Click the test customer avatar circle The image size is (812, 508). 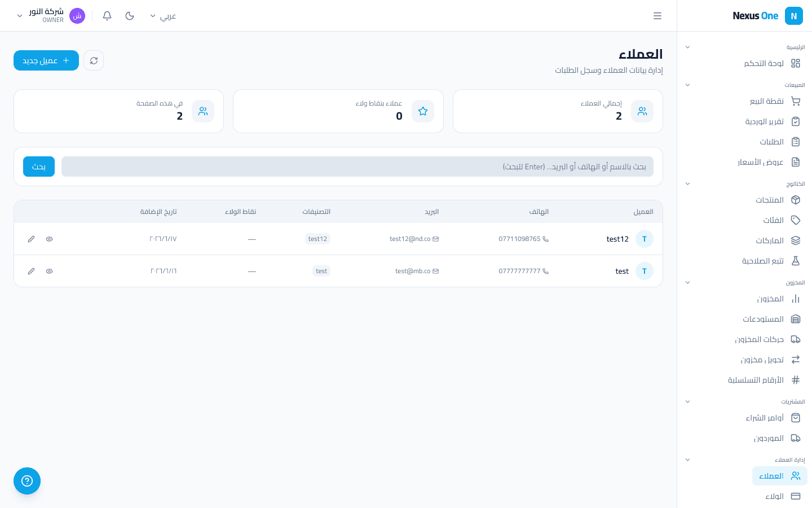pyautogui.click(x=645, y=271)
